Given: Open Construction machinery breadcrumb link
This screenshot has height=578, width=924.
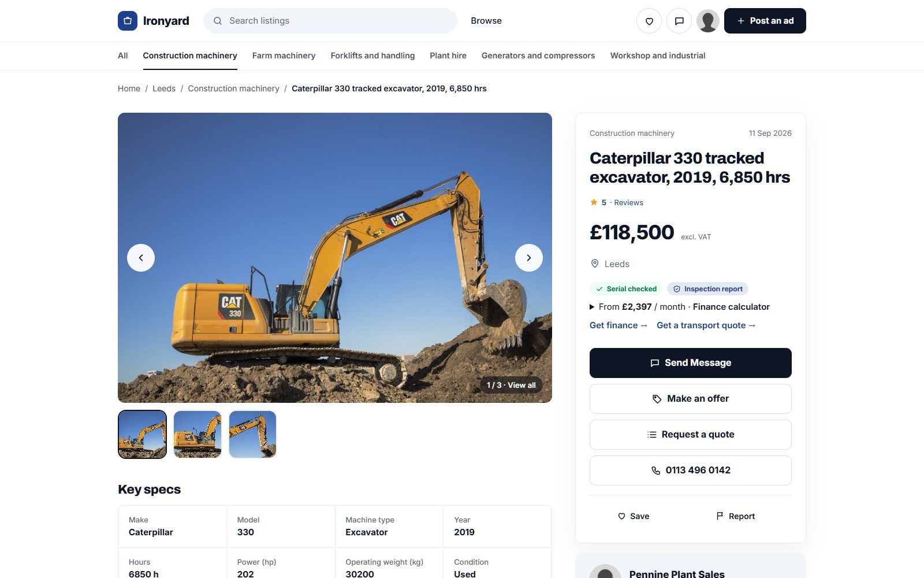Looking at the screenshot, I should pos(233,88).
